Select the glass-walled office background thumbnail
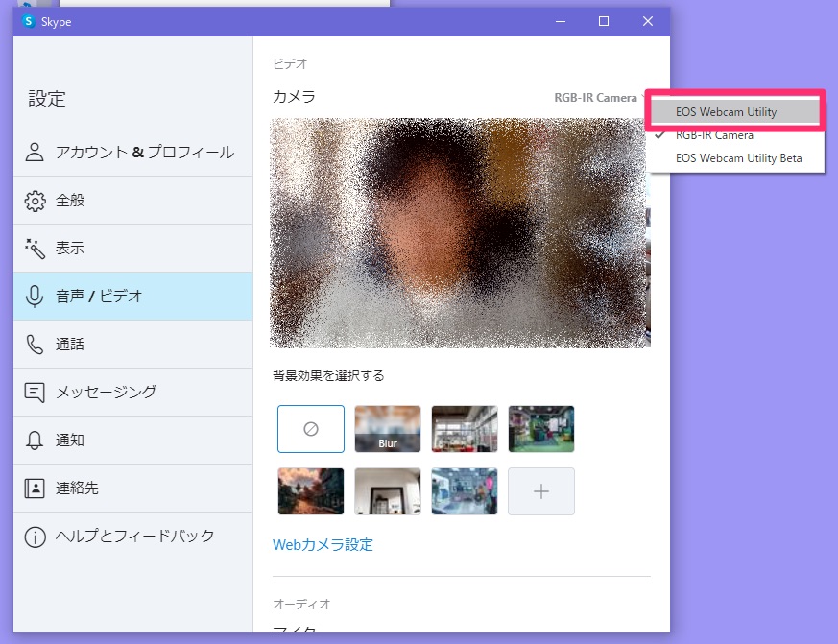 click(x=465, y=429)
